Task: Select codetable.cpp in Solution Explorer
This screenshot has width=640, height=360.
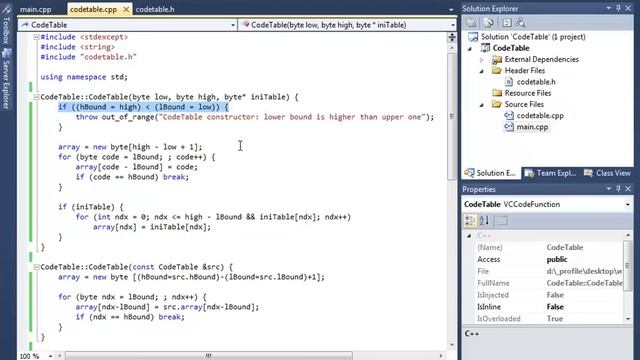Action: [x=540, y=116]
